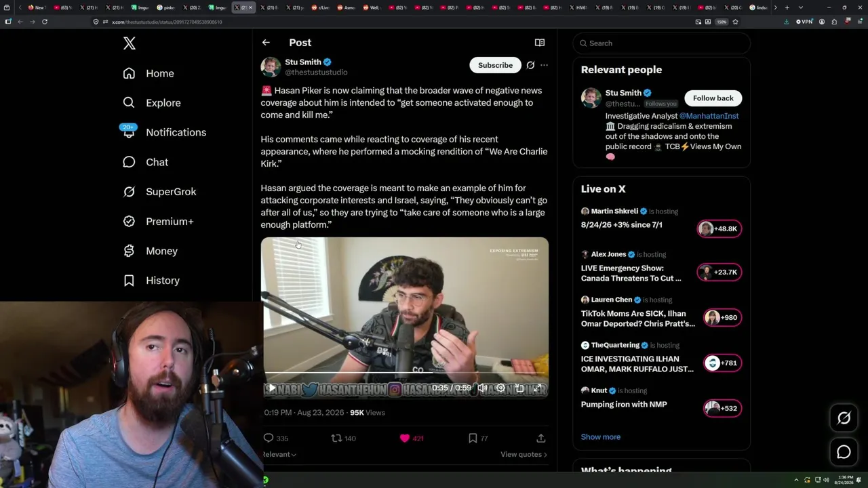
Task: Play the embedded video
Action: (271, 388)
